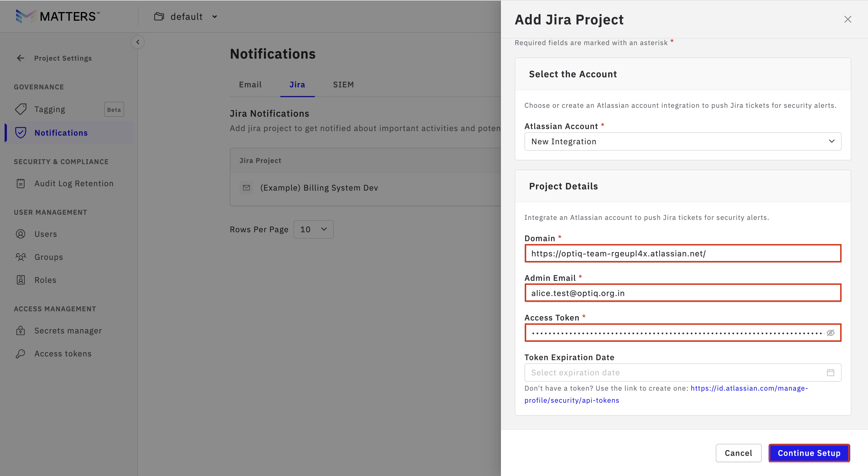
Task: Click the Roles badge icon
Action: [21, 280]
